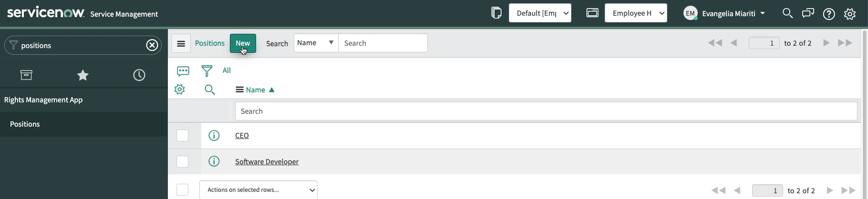Open the Software Developer record link
This screenshot has height=199, width=868.
[267, 162]
